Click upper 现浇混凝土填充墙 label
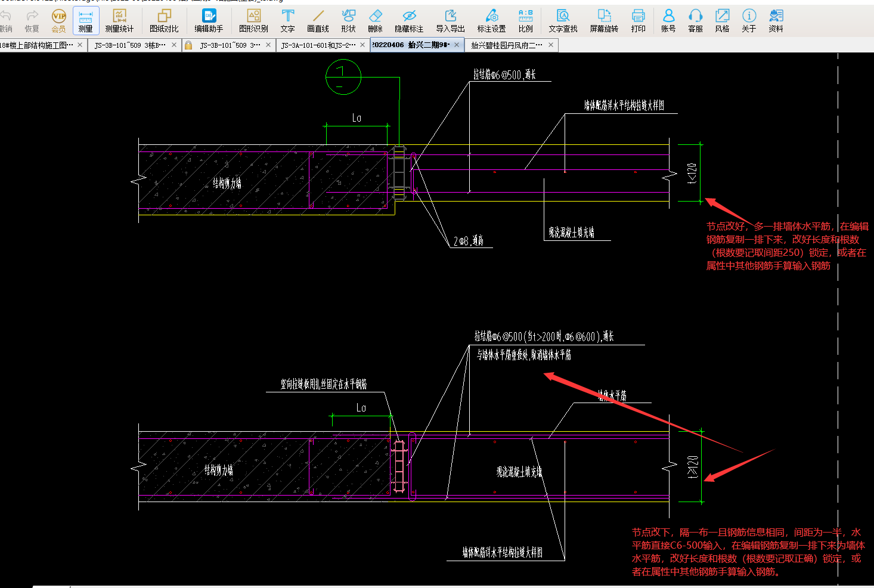Viewport: 874px width, 588px height. 572,233
